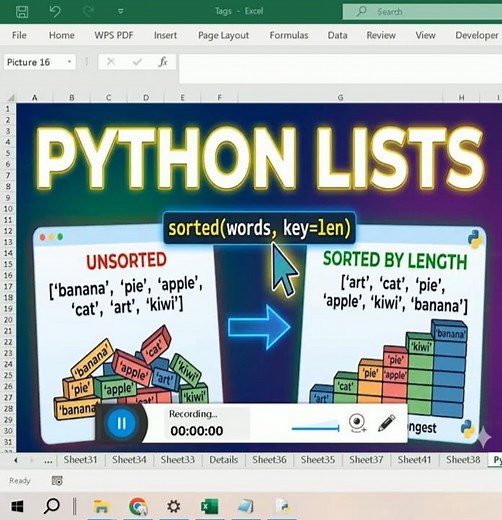Switch to Sheet33 tab
The image size is (502, 520).
[x=178, y=460]
